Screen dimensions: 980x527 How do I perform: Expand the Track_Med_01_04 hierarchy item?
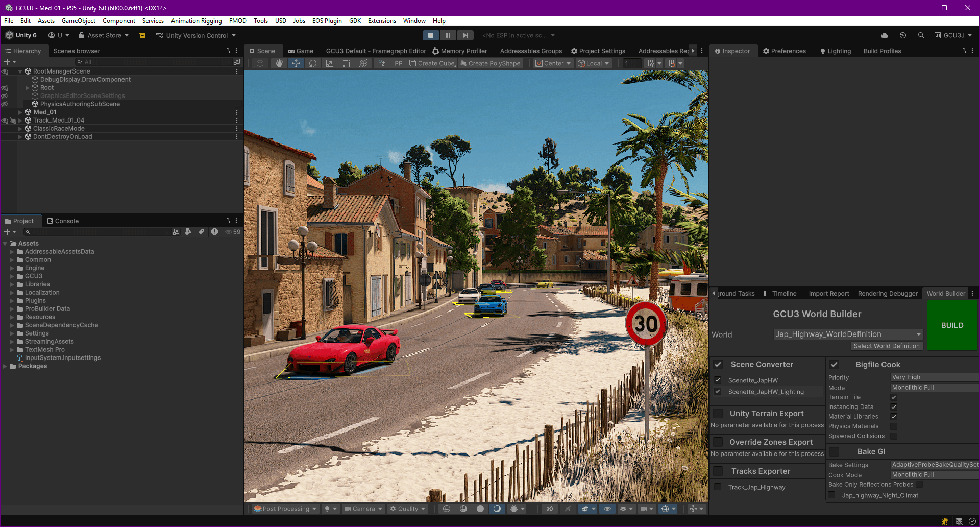tap(20, 121)
